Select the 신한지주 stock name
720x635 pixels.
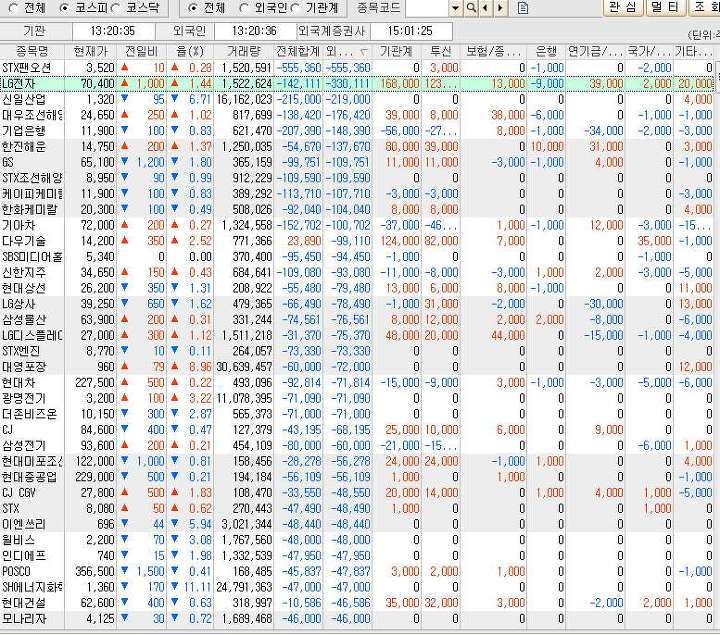[x=24, y=272]
